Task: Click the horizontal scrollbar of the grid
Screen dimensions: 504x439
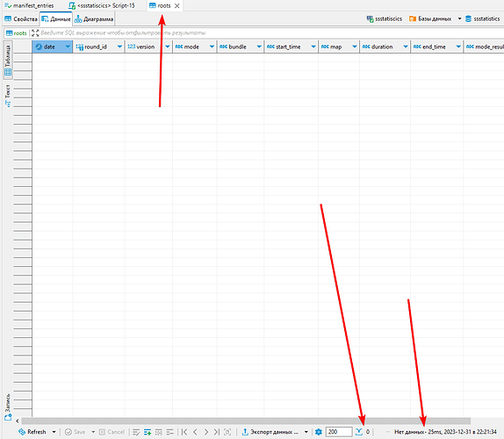Action: (246, 421)
